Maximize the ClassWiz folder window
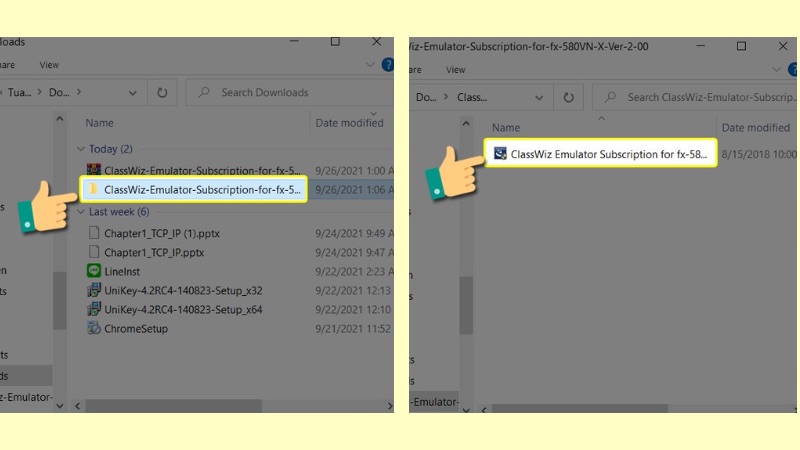Viewport: 800px width, 450px height. point(741,46)
